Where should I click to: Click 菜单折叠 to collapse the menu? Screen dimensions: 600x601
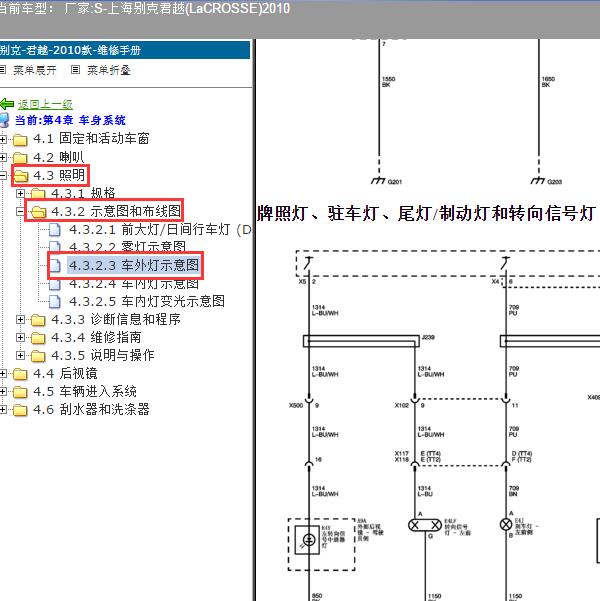tap(109, 70)
